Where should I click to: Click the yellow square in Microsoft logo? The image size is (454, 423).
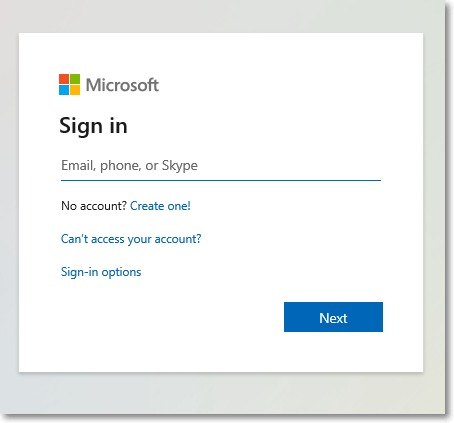[x=75, y=90]
